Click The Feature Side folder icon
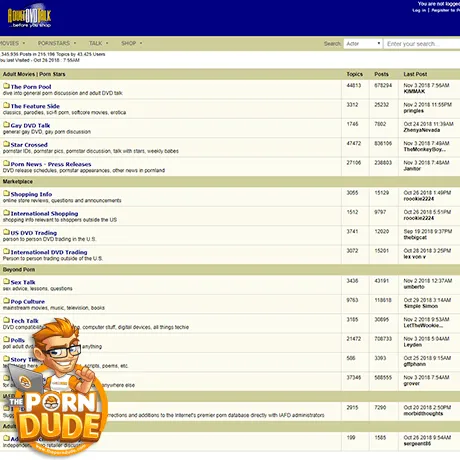This screenshot has width=460, height=460. [6, 105]
